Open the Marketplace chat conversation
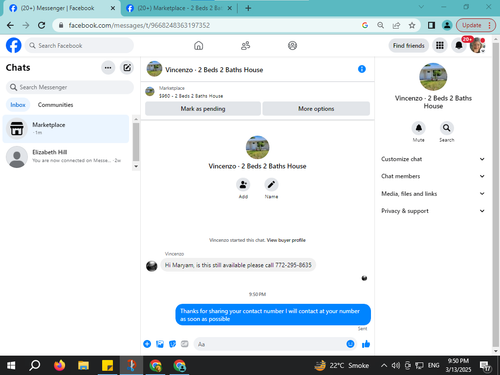The width and height of the screenshot is (500, 375). (x=66, y=129)
